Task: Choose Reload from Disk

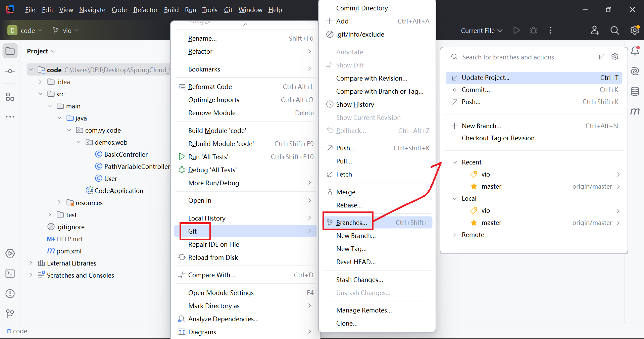Action: coord(245,257)
